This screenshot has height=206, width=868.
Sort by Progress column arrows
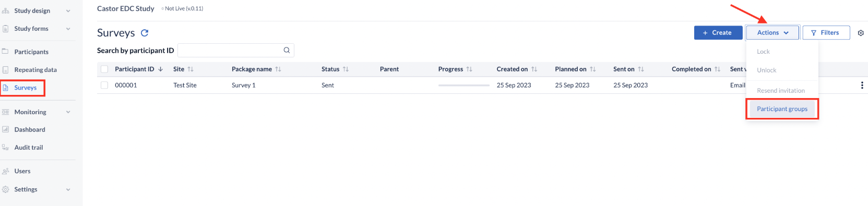coord(469,69)
